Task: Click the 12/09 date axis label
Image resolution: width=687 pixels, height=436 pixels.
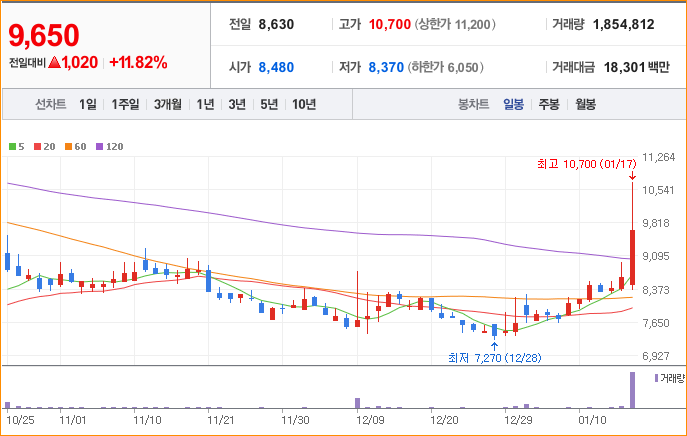Action: (370, 421)
